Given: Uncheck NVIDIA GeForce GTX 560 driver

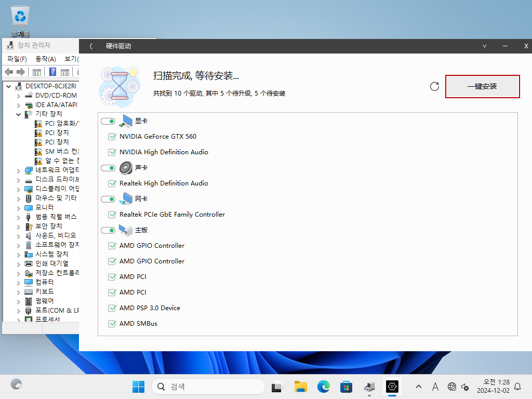Looking at the screenshot, I should point(112,137).
